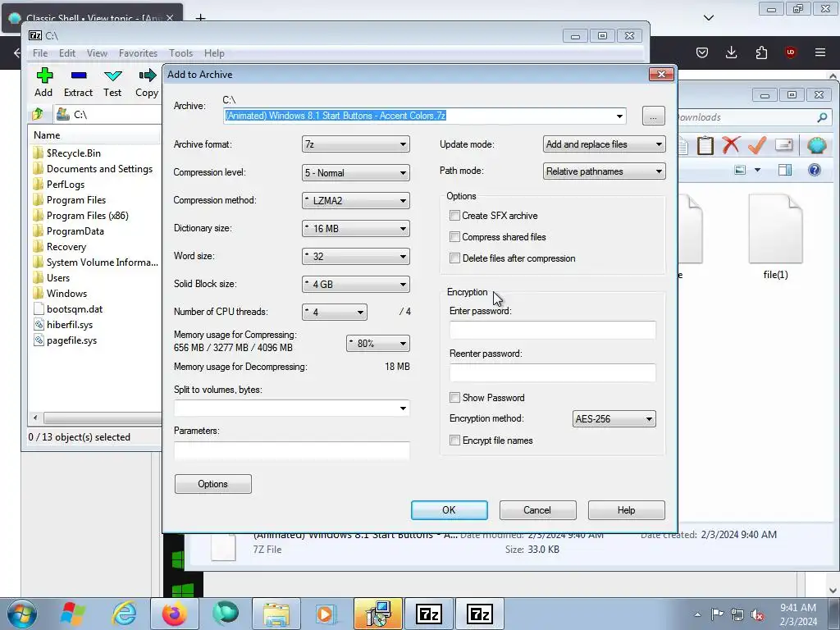Click the Pocket save icon in Firefox

click(x=702, y=52)
